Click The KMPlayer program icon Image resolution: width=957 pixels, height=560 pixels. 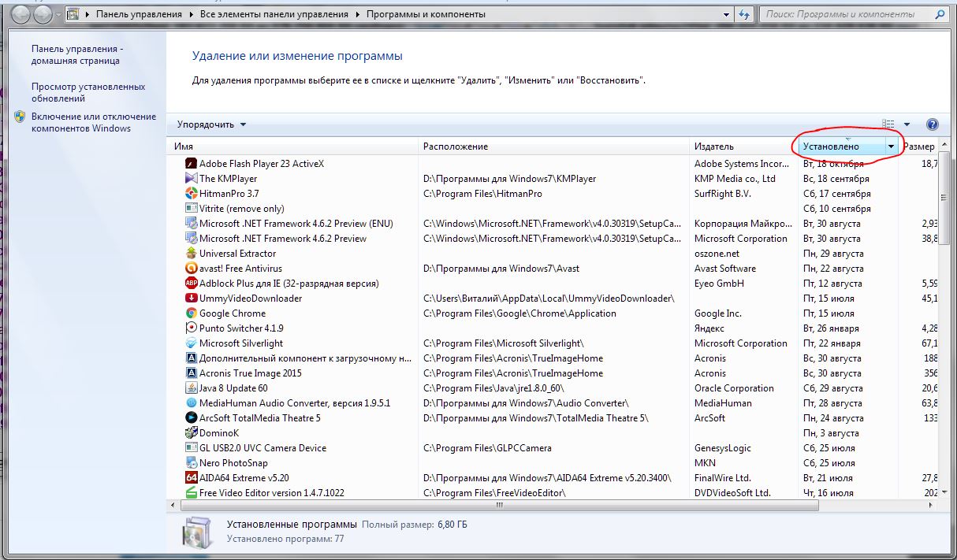coord(191,179)
